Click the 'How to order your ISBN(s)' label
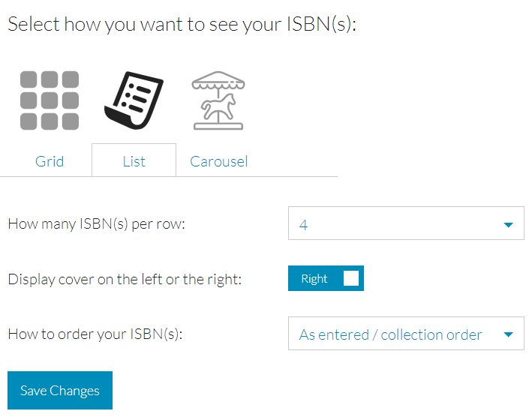Screen dimensions: 532x417 point(95,334)
